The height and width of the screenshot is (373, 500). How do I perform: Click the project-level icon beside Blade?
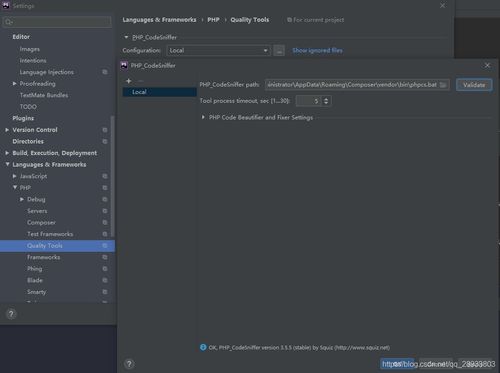(105, 280)
